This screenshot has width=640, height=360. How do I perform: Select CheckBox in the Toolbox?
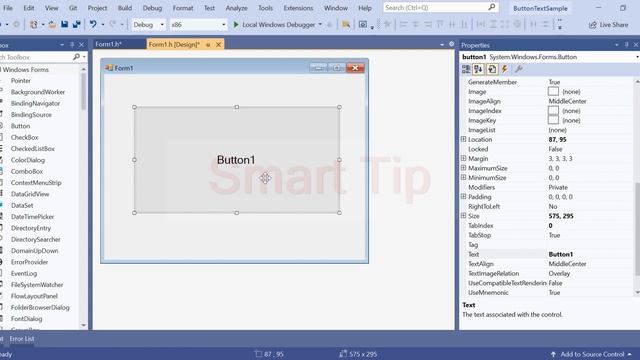[24, 138]
